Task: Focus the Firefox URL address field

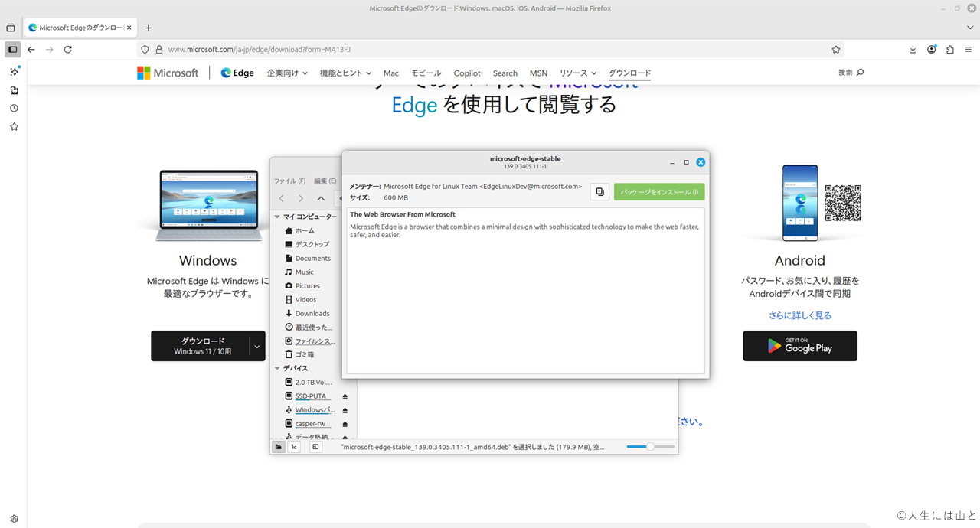Action: 490,49
